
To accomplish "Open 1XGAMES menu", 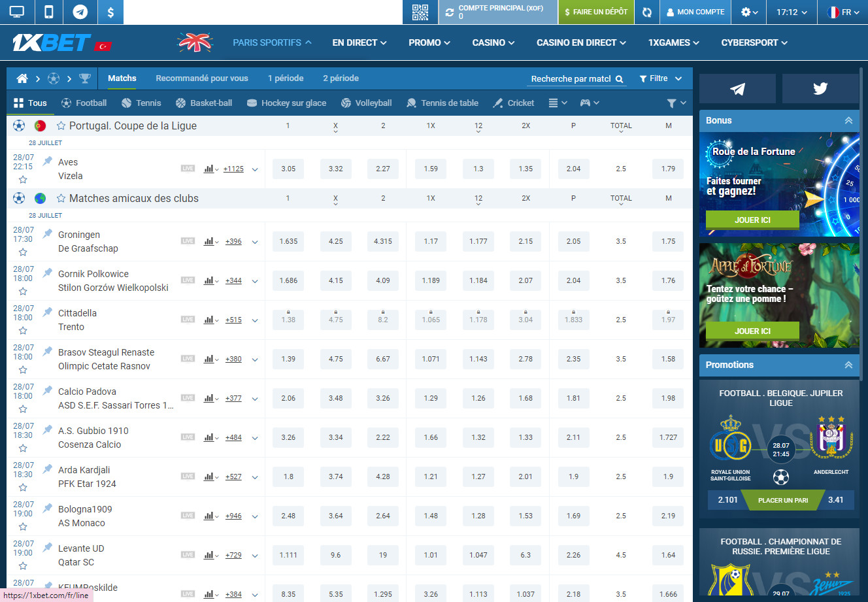I will coord(674,42).
